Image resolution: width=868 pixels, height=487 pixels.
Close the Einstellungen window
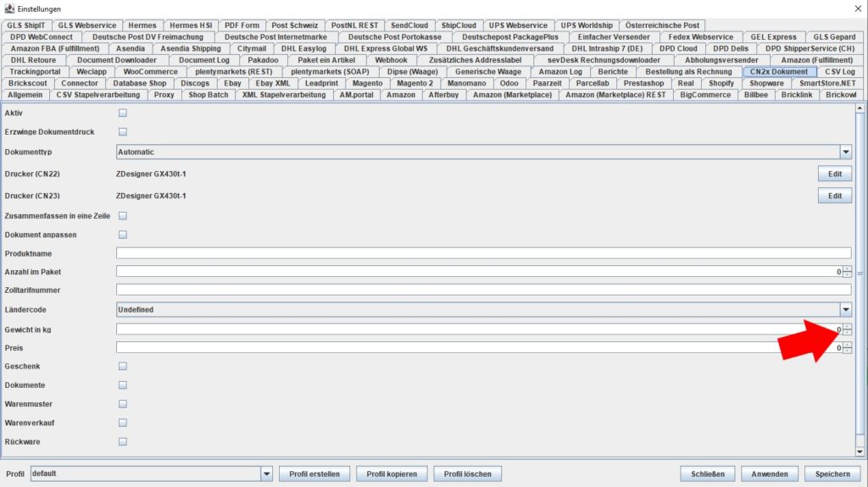click(858, 8)
